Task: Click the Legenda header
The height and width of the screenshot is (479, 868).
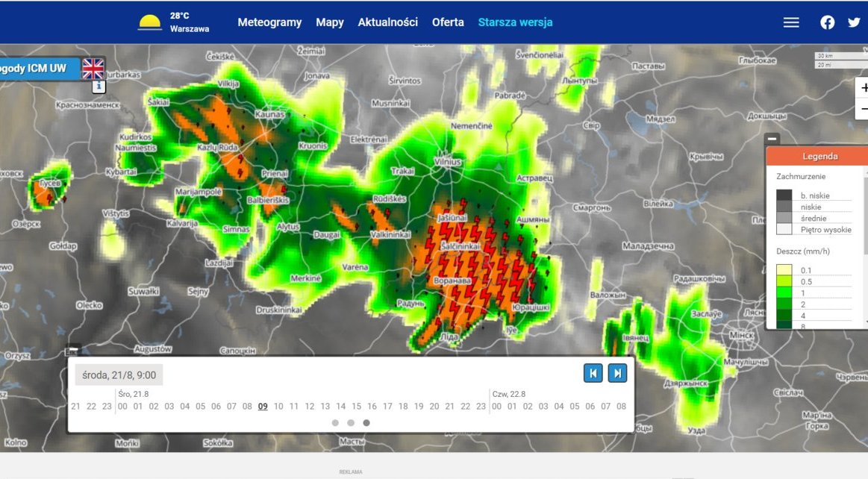Action: [817, 156]
